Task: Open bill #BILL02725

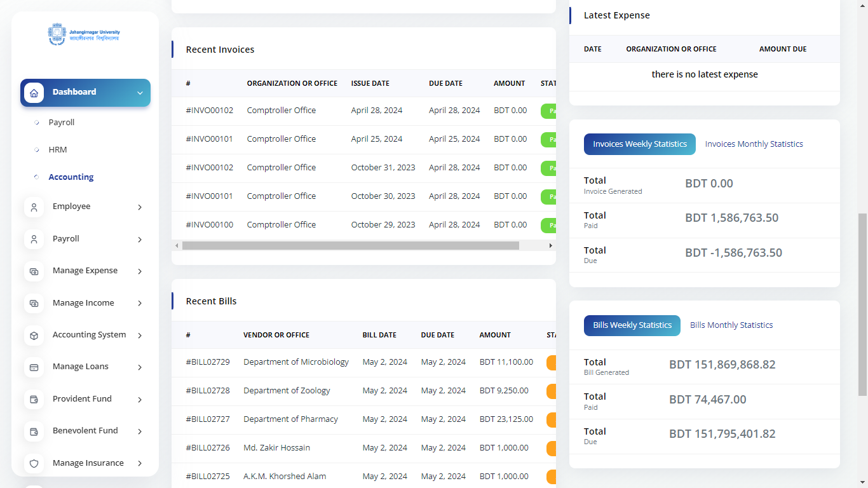Action: 208,477
